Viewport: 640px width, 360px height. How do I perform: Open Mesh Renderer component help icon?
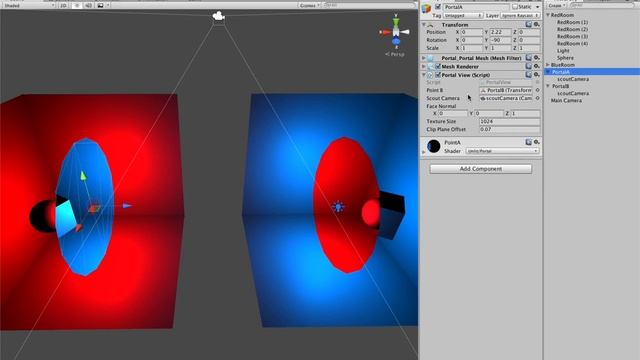[x=529, y=66]
